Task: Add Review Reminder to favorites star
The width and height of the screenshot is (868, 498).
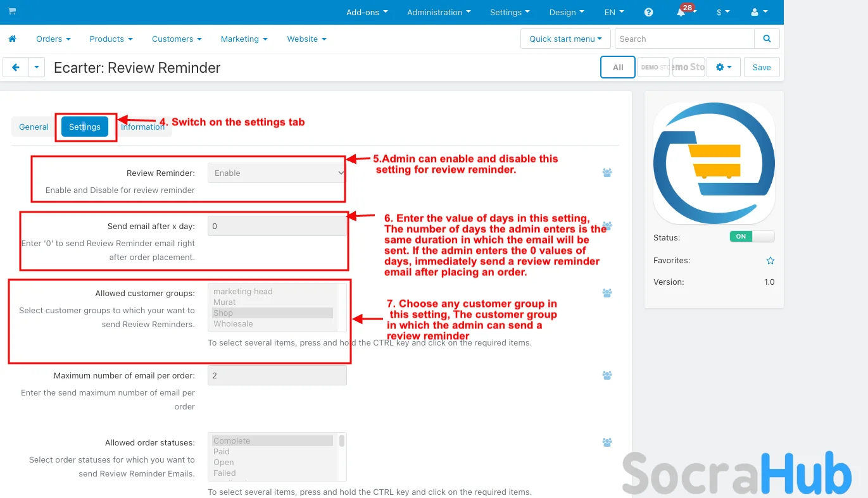Action: pyautogui.click(x=770, y=261)
